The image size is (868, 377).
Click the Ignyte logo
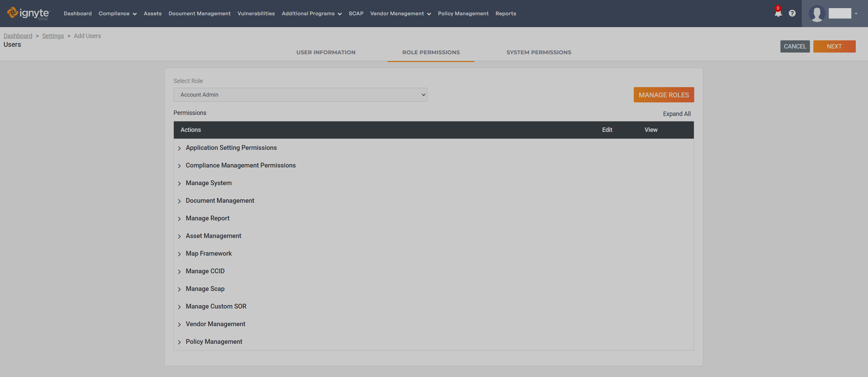coord(29,13)
